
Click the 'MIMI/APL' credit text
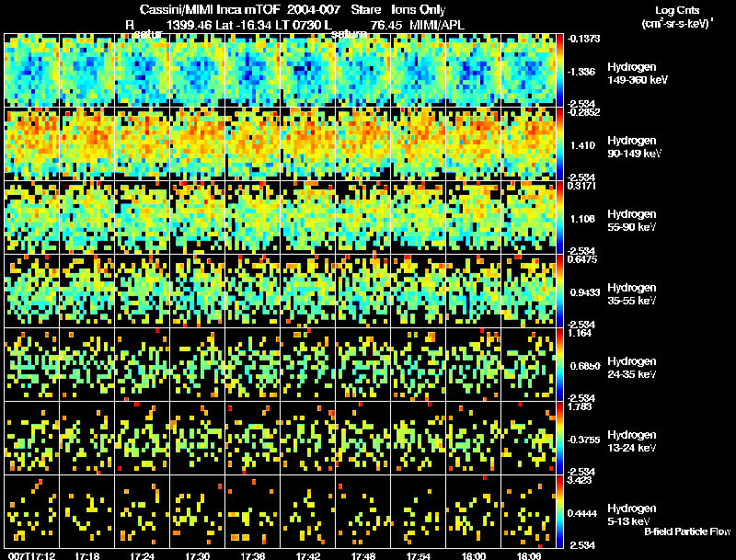(x=437, y=25)
